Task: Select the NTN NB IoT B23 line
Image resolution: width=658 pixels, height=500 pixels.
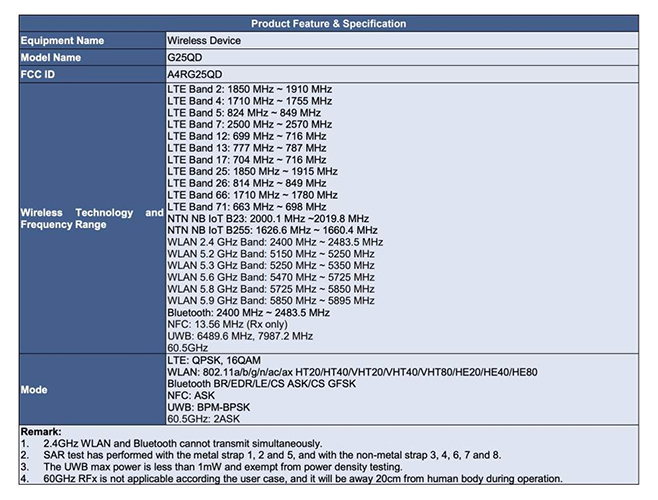Action: 268,219
